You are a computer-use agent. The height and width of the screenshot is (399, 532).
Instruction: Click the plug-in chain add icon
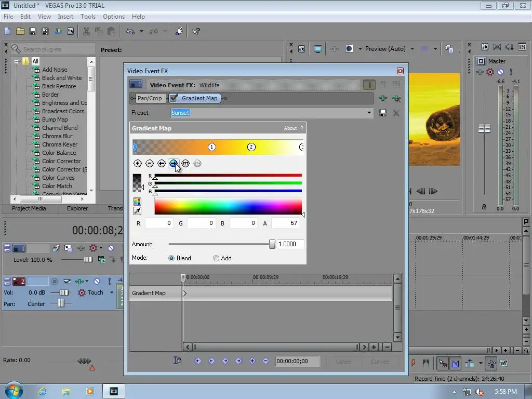383,98
